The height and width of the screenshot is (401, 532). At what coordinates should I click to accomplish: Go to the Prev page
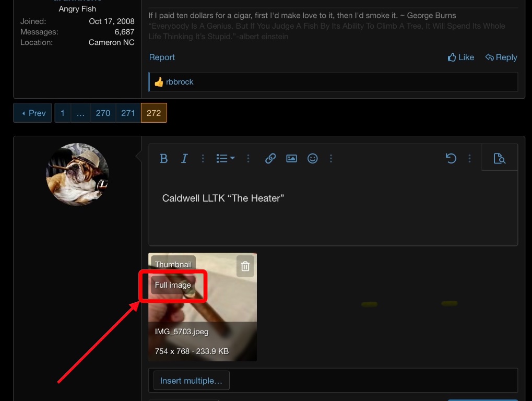point(33,113)
